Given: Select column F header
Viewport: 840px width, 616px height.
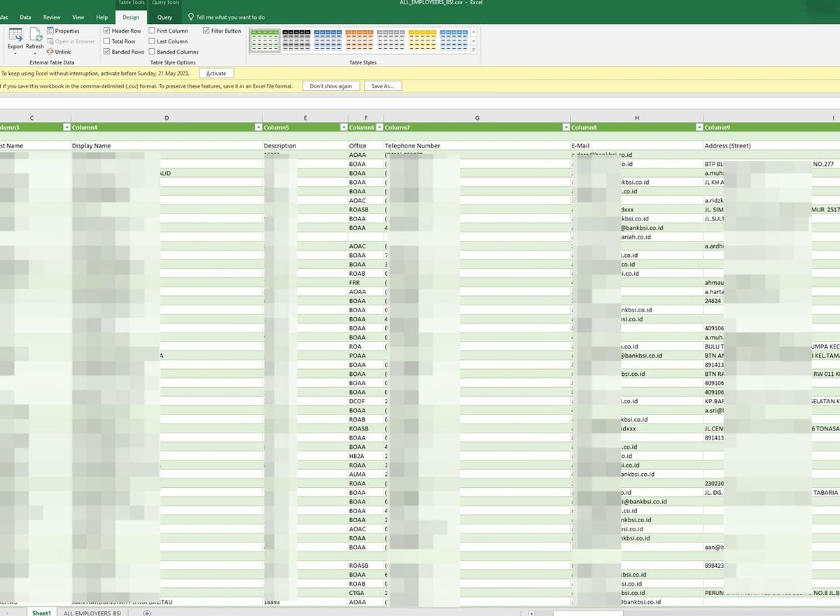Looking at the screenshot, I should [x=366, y=118].
